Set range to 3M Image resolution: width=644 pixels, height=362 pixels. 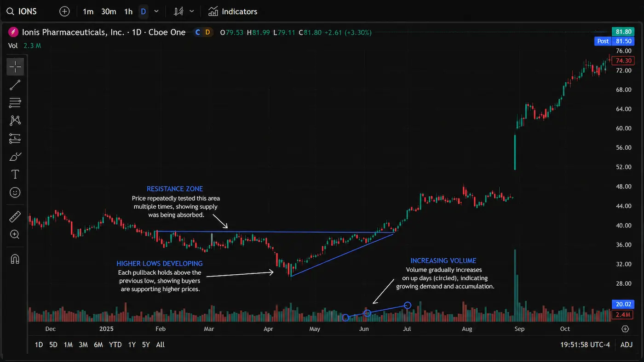(83, 345)
